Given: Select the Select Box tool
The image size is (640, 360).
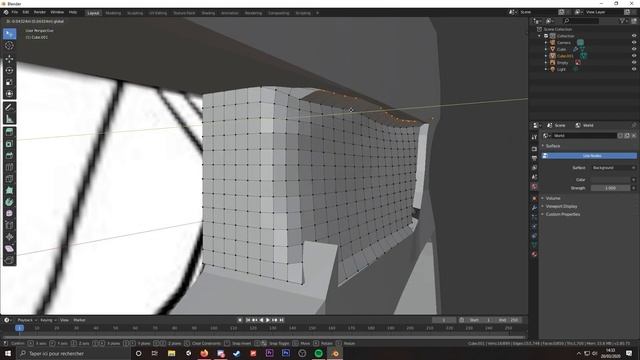Looking at the screenshot, I should click(9, 34).
